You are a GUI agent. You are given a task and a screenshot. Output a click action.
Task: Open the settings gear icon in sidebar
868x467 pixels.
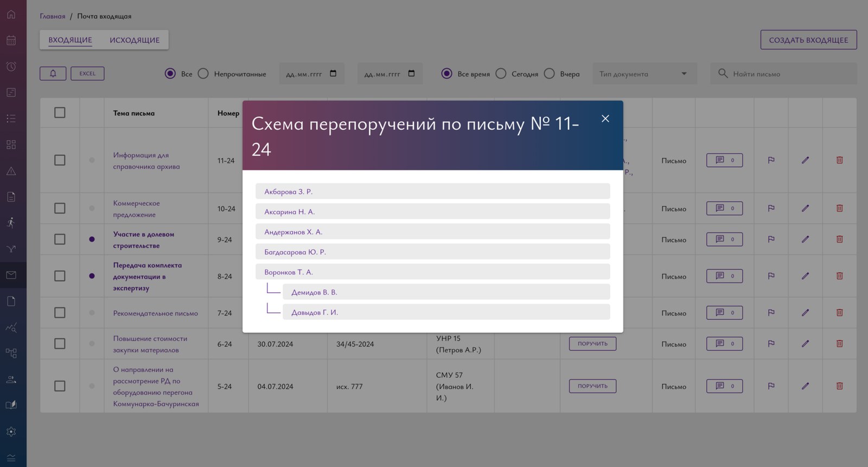coord(11,432)
